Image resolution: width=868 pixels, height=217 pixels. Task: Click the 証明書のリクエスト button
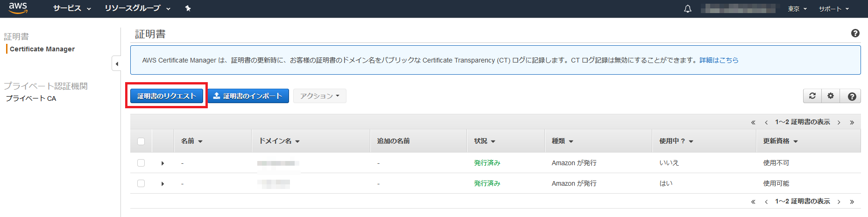click(x=167, y=96)
